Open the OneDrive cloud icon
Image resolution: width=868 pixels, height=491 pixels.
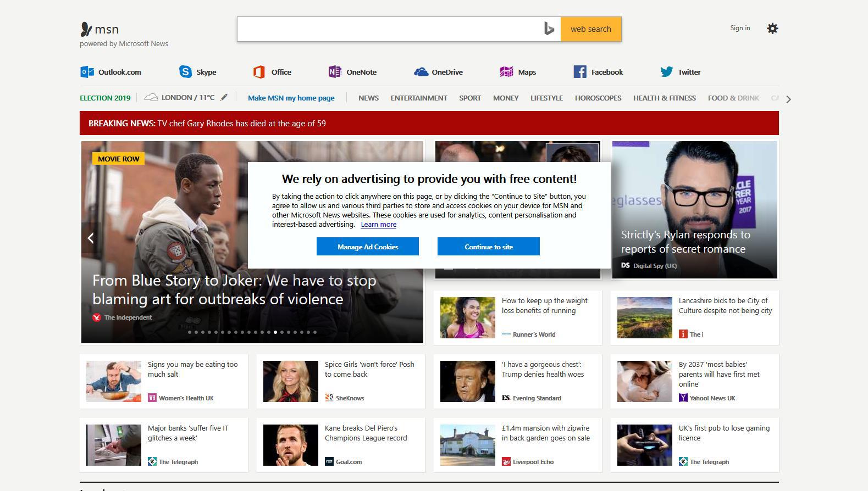[x=421, y=72]
